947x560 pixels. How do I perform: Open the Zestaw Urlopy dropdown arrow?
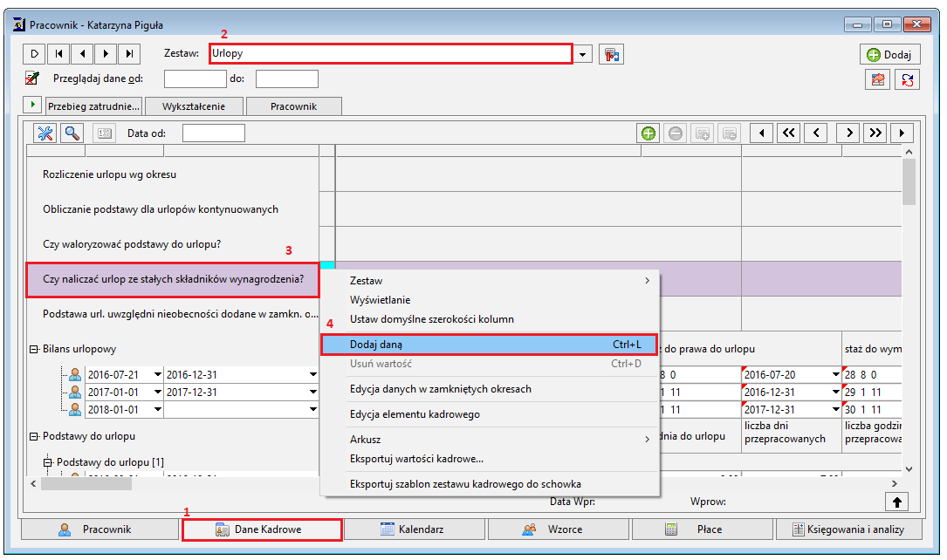[582, 54]
